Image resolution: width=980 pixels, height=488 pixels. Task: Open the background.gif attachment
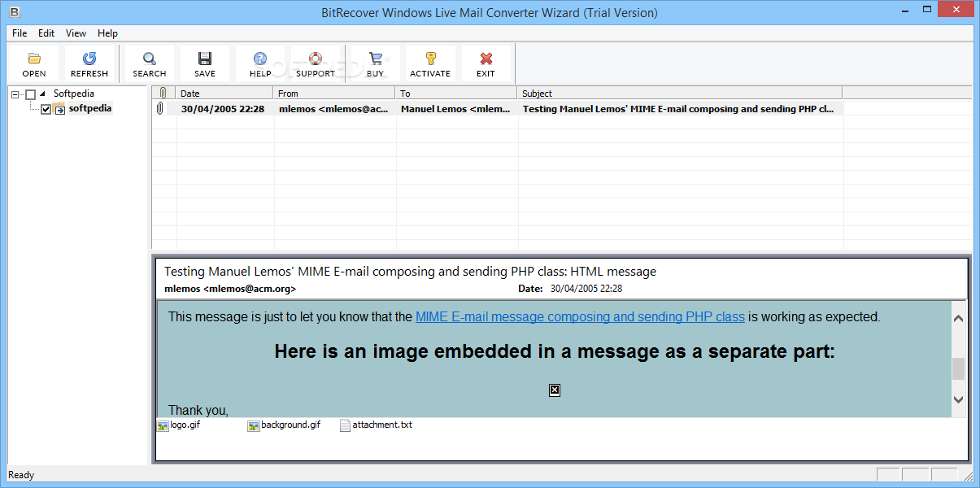[284, 425]
